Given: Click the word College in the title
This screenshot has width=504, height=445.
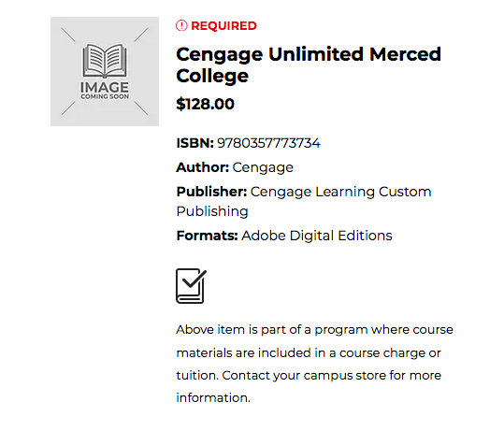Looking at the screenshot, I should [x=212, y=76].
